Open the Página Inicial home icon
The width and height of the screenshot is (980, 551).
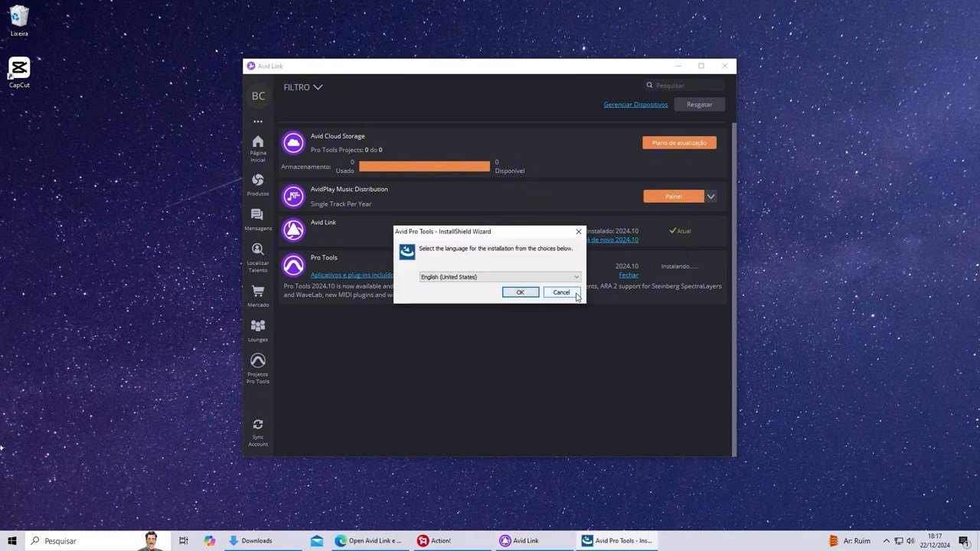[258, 142]
